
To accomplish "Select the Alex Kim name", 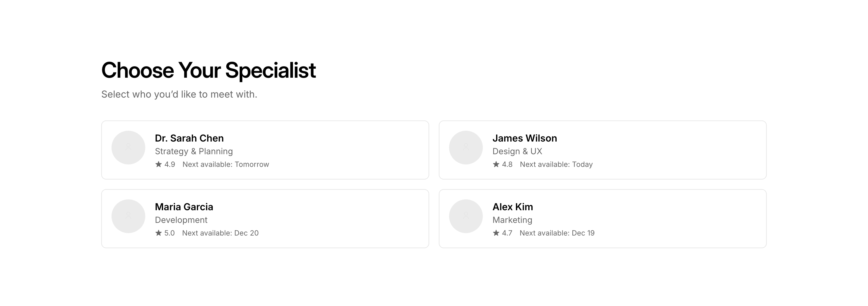I will tap(512, 207).
